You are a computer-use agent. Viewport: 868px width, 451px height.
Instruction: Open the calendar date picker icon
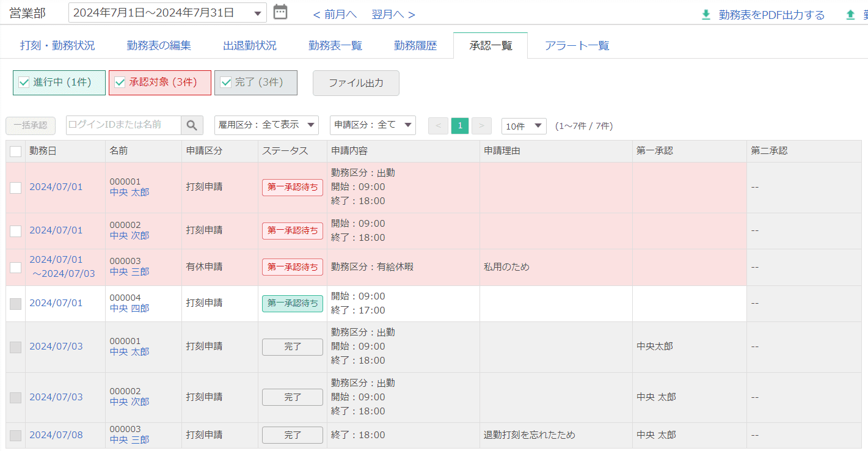click(280, 12)
